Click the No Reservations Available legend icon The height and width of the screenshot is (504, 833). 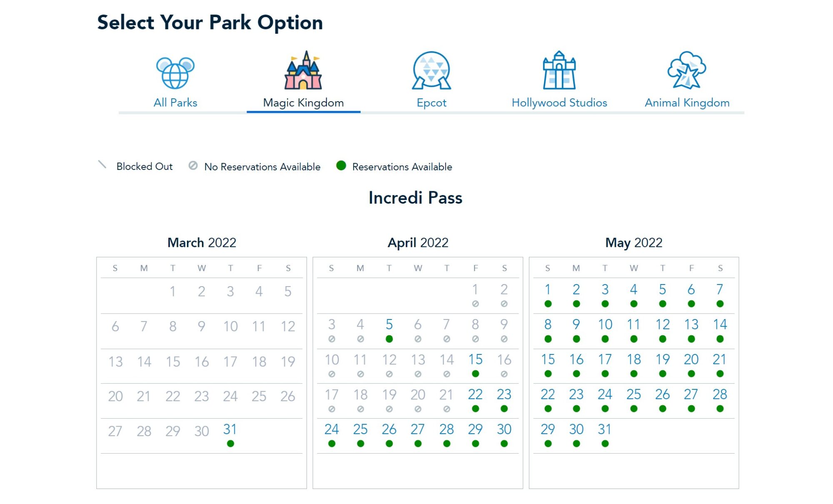[x=193, y=166]
